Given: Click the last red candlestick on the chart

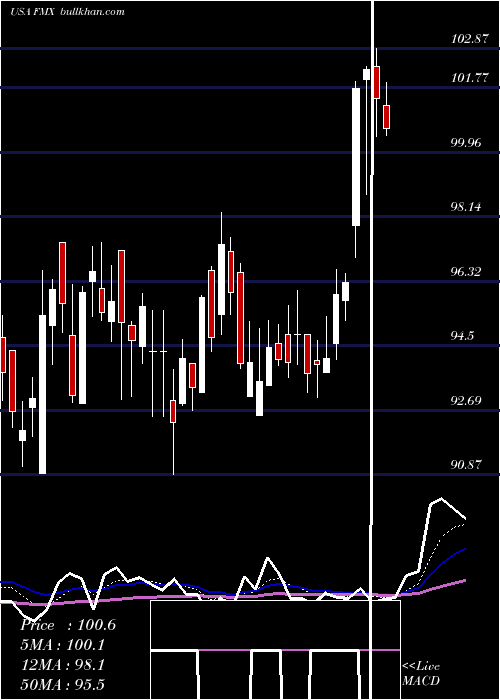Looking at the screenshot, I should tap(386, 117).
